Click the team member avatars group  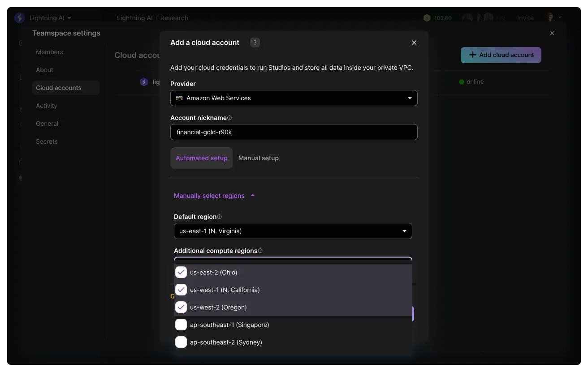point(483,18)
